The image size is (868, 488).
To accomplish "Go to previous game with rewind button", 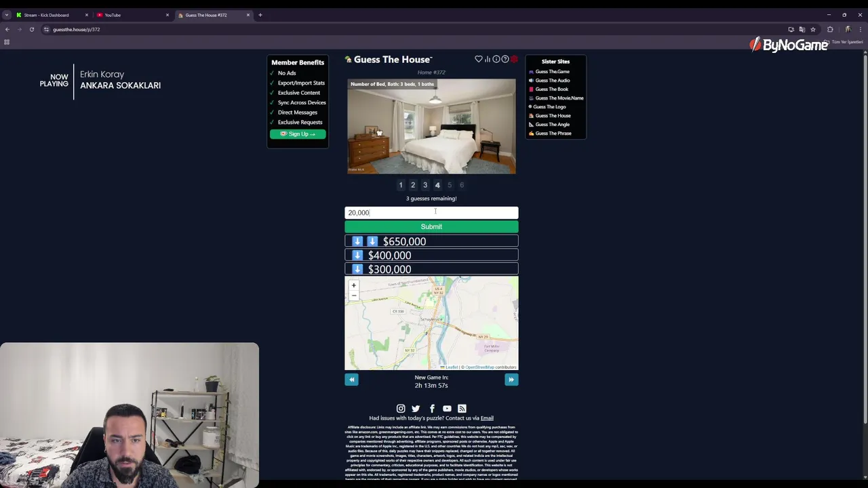I will click(351, 380).
